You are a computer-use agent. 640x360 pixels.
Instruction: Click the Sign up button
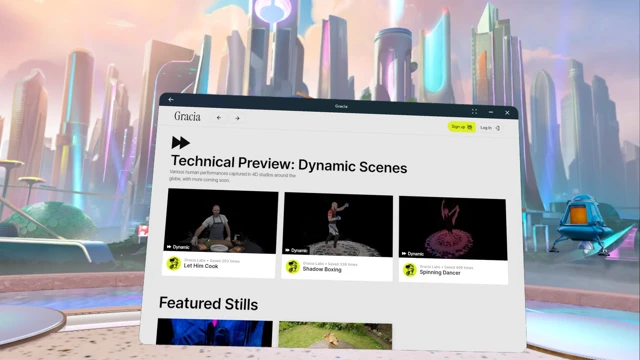pyautogui.click(x=462, y=127)
